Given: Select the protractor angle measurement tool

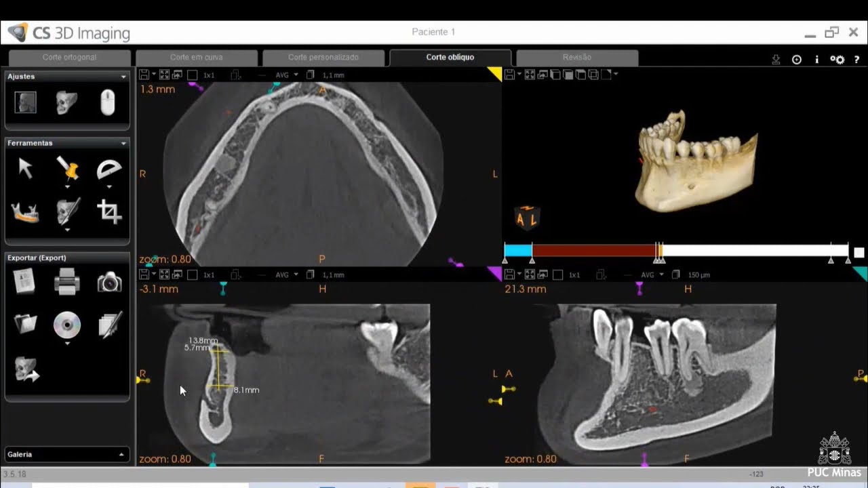Looking at the screenshot, I should [108, 169].
